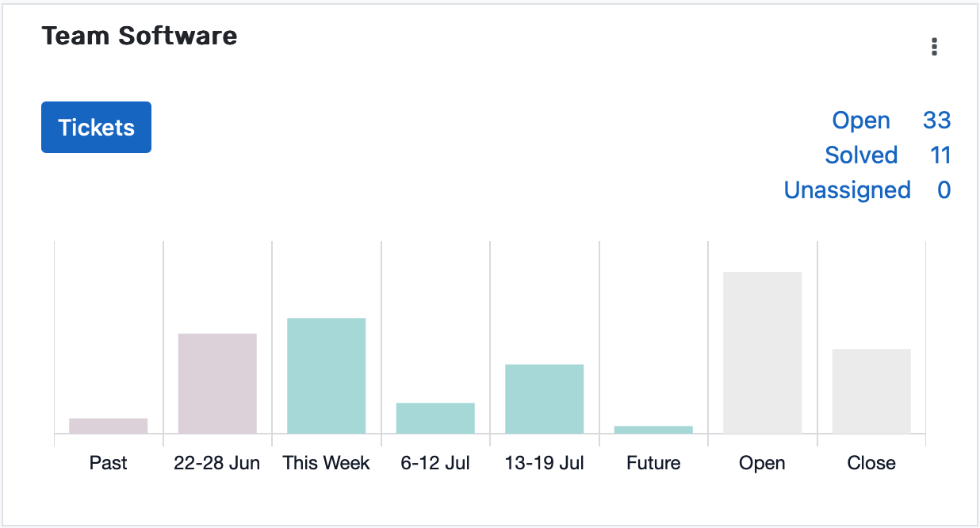Click the Open count 33
Image resolution: width=980 pixels, height=528 pixels.
(x=936, y=121)
